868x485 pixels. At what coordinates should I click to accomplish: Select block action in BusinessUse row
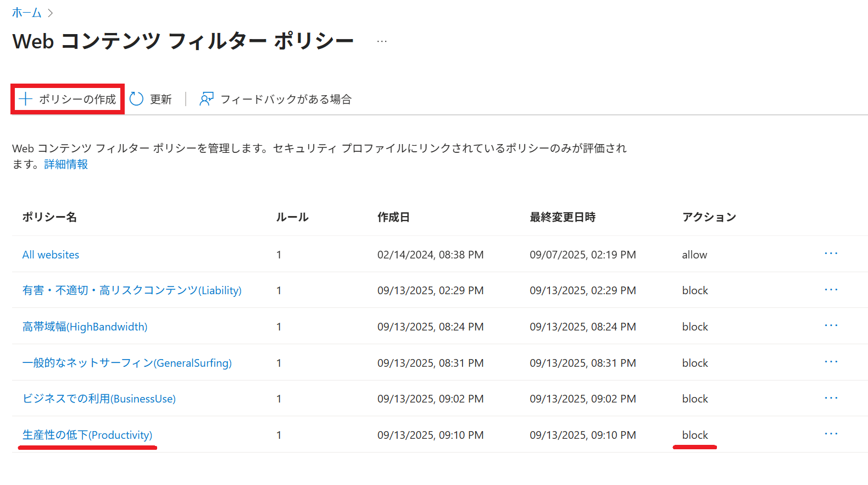[x=695, y=399]
